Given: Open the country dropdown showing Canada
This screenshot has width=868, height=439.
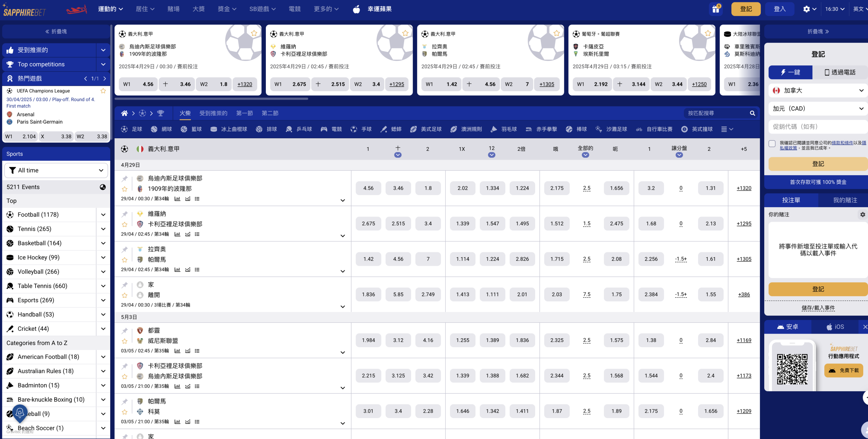Looking at the screenshot, I should point(818,91).
